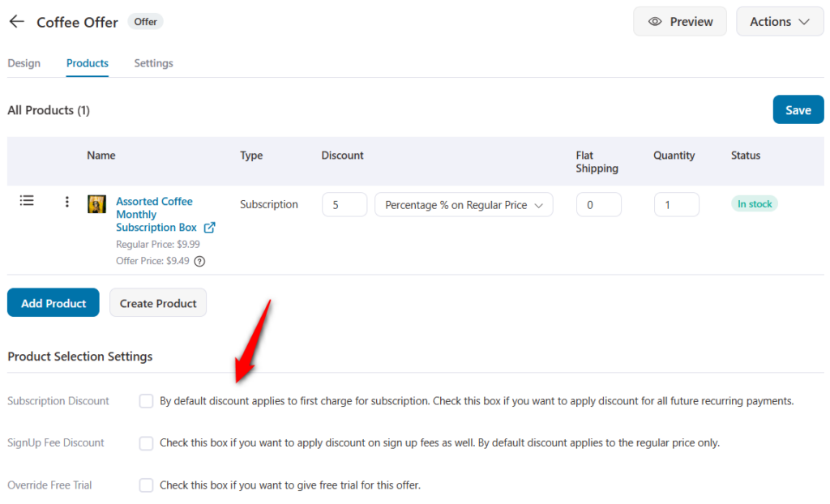Screen dimensions: 830x504
Task: Click the Regular Price: $9.99 text
Action: (158, 244)
